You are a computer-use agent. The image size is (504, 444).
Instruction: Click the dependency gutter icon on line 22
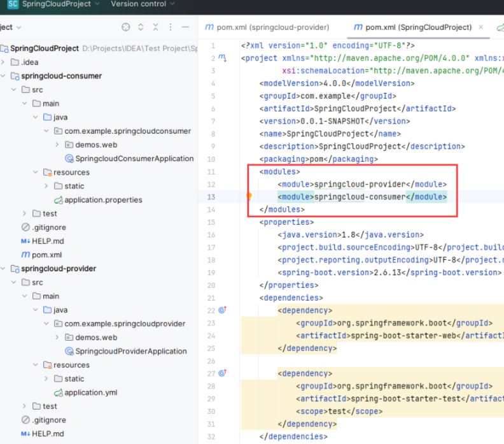click(222, 310)
